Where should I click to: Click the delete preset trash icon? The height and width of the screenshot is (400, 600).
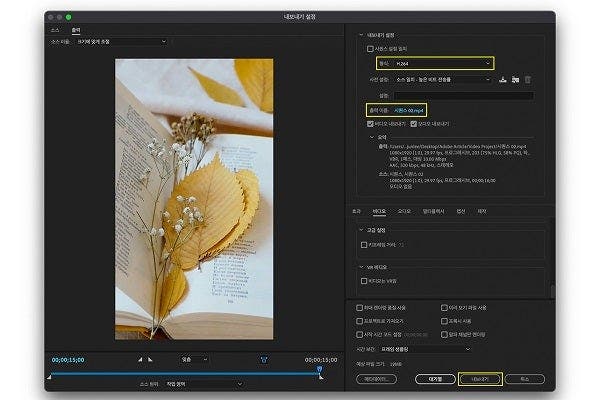[x=528, y=79]
